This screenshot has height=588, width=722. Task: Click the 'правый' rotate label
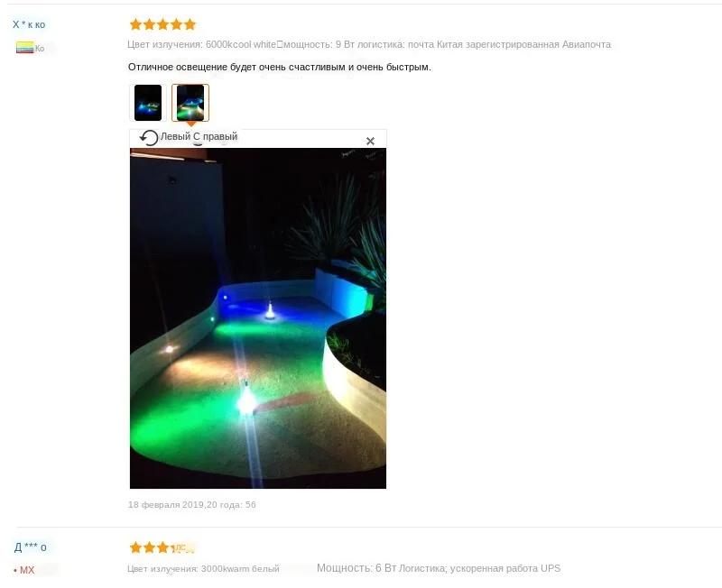coord(220,137)
